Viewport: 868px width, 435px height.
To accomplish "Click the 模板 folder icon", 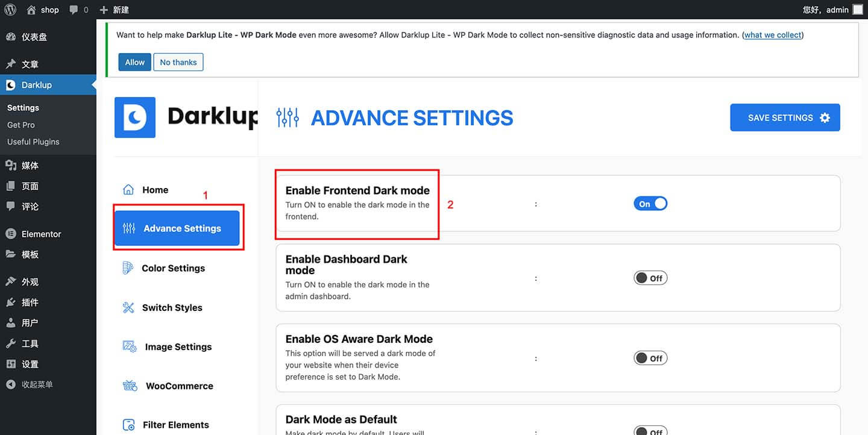I will (11, 254).
